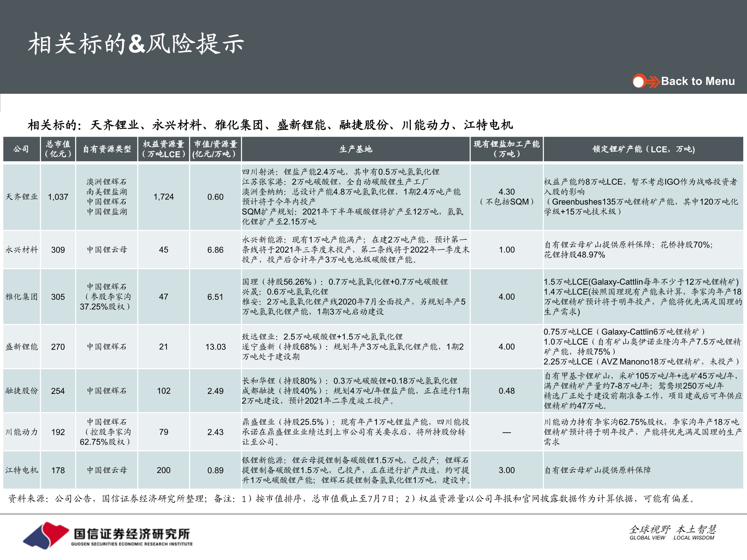Image resolution: width=747 pixels, height=560 pixels.
Task: Expand the 自有资源类型 column header
Action: coord(107,149)
